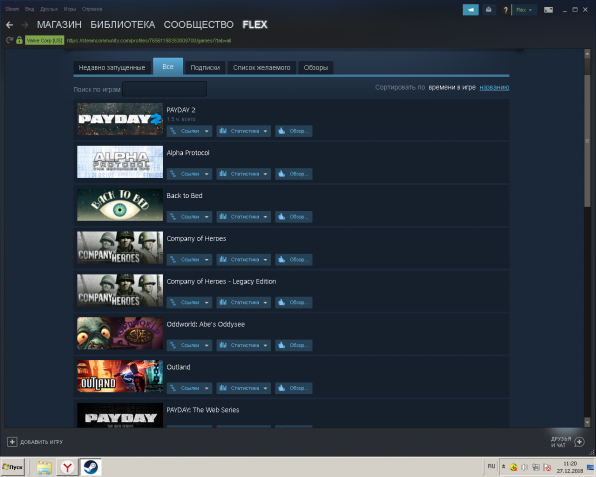Click the back navigation arrow

point(10,25)
